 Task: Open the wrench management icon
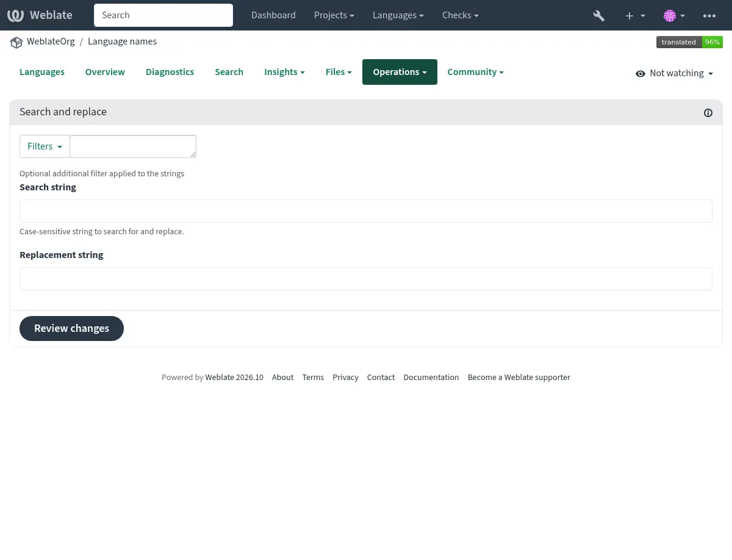(x=599, y=16)
